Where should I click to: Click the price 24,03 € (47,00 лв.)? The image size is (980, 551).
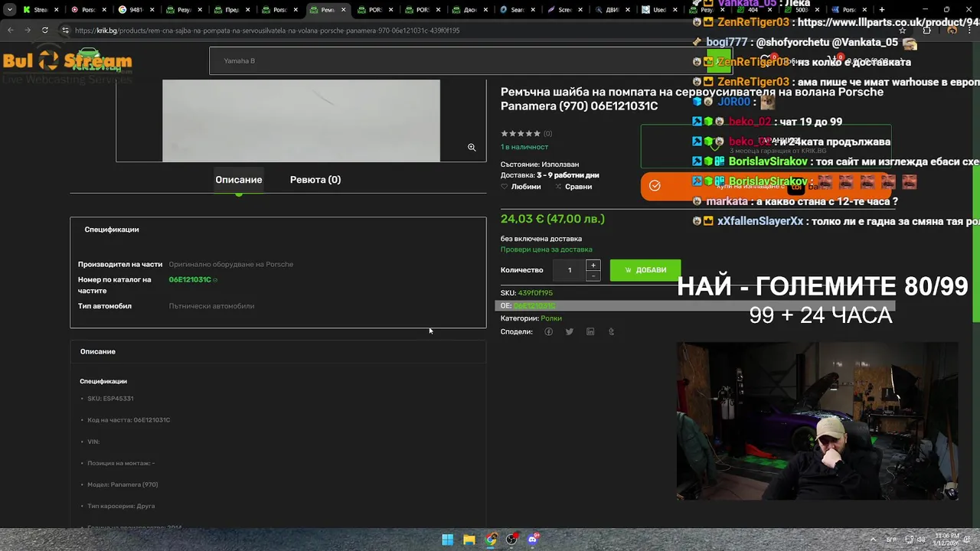[553, 219]
